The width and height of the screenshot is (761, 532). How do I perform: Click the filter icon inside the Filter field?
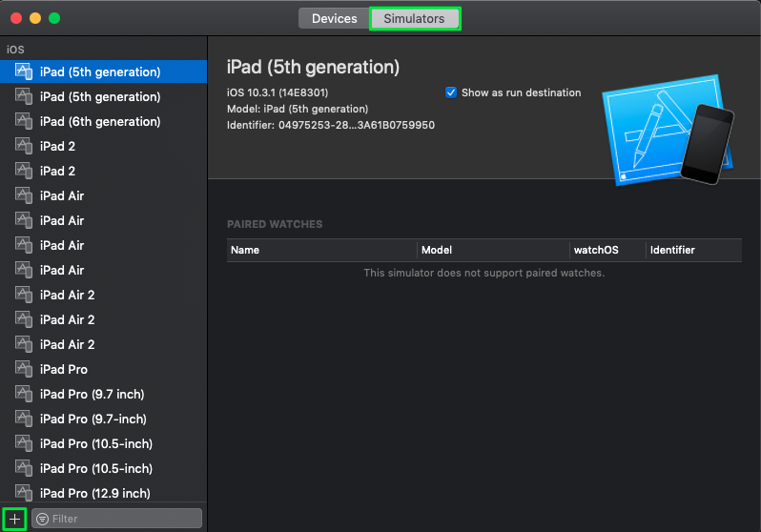(43, 519)
